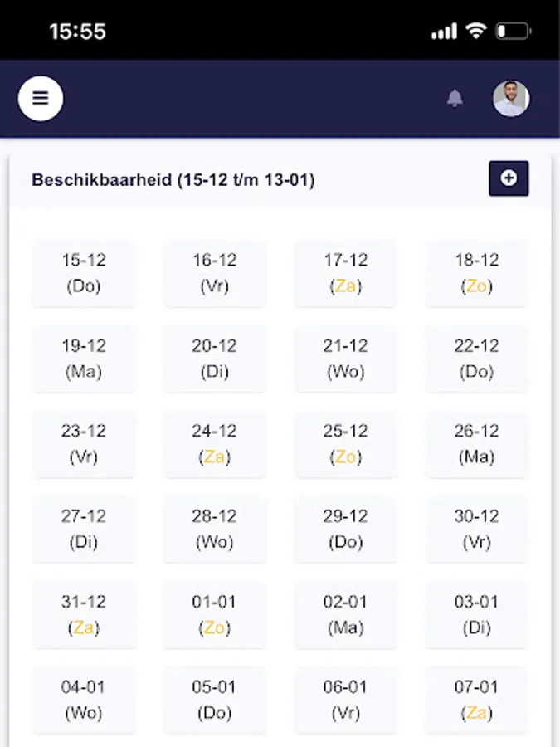Add availability with the plus icon
Image resolution: width=560 pixels, height=747 pixels.
pyautogui.click(x=509, y=178)
